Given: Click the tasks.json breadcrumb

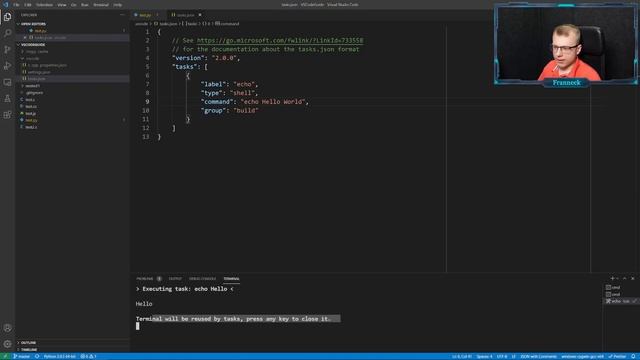Looking at the screenshot, I should (165, 24).
